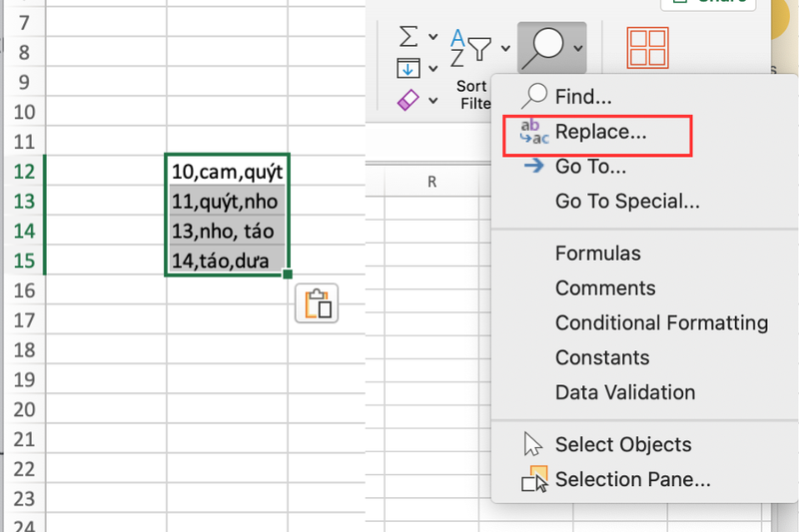799x532 pixels.
Task: Select Comments in the menu
Action: coord(644,288)
